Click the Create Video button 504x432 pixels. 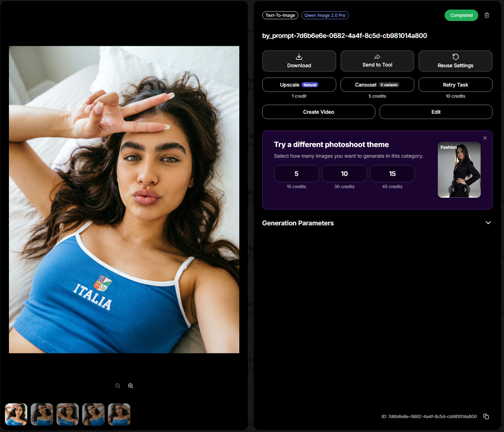[319, 112]
